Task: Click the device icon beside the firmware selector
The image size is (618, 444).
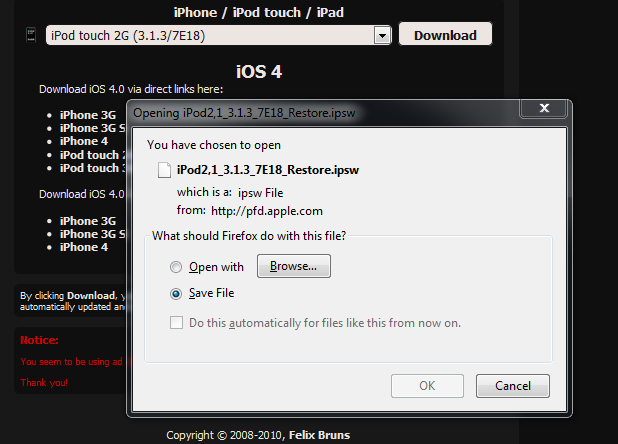Action: 31,35
